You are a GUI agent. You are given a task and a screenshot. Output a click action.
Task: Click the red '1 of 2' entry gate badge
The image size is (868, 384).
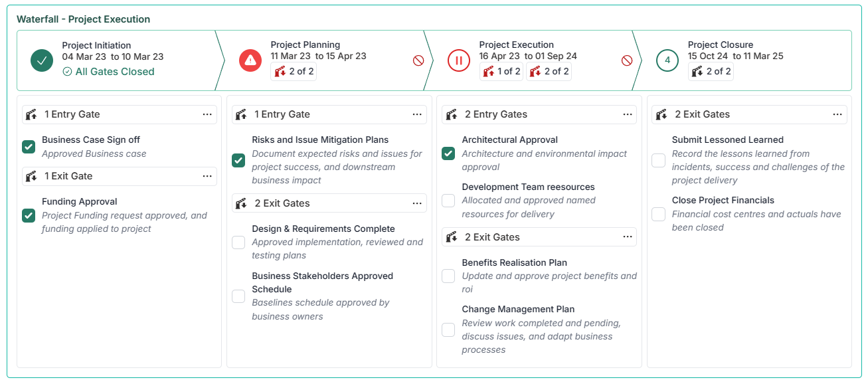pyautogui.click(x=501, y=72)
